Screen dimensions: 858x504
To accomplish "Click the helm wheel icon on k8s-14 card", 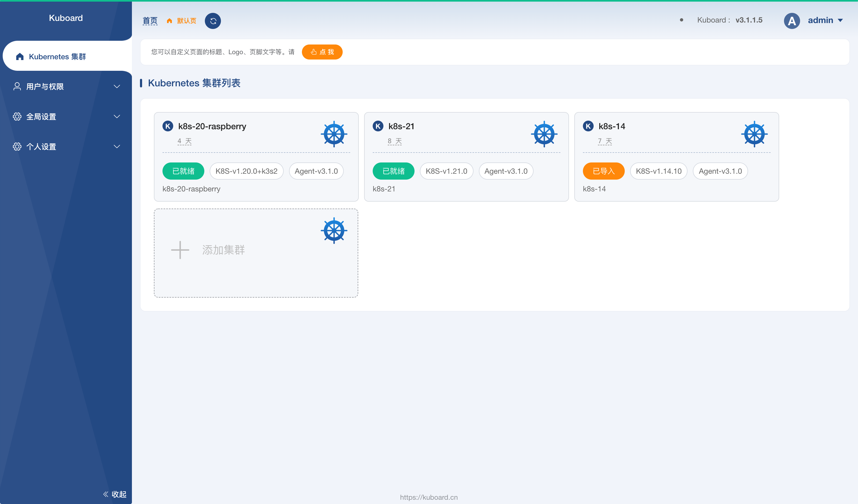I will tap(754, 134).
